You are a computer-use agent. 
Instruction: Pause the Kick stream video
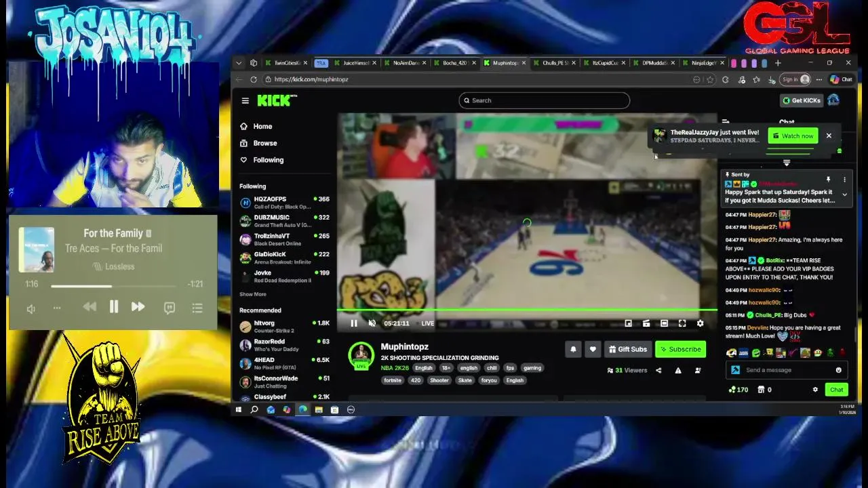coord(353,323)
